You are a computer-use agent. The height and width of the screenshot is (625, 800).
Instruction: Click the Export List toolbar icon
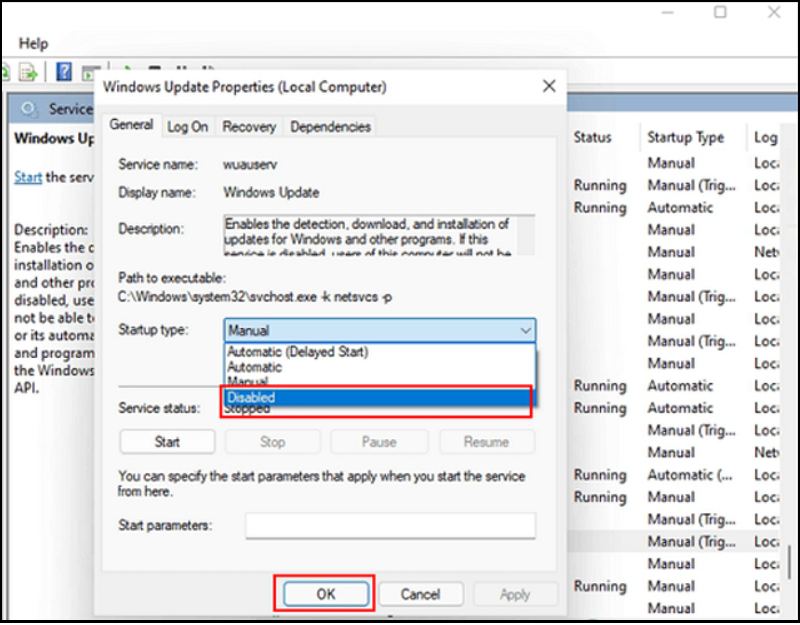(x=29, y=72)
